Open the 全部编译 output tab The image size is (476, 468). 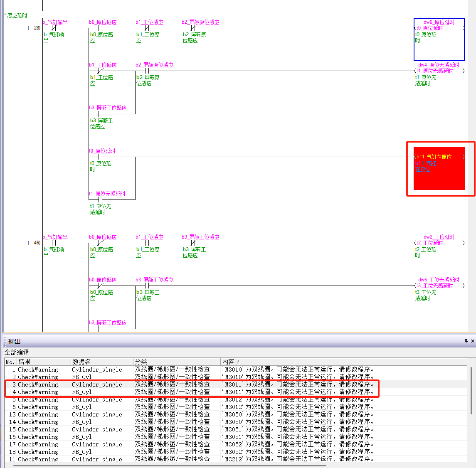[x=17, y=352]
